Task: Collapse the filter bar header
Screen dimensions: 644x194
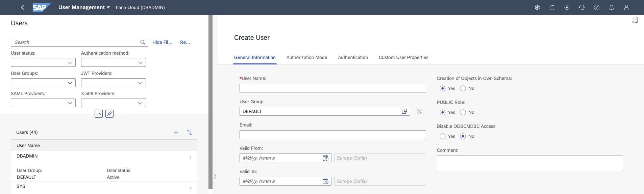Action: coord(99,114)
